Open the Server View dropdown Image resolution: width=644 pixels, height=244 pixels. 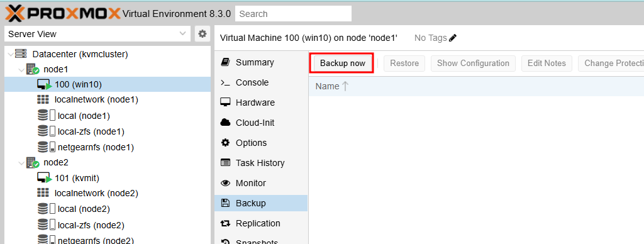(x=97, y=34)
